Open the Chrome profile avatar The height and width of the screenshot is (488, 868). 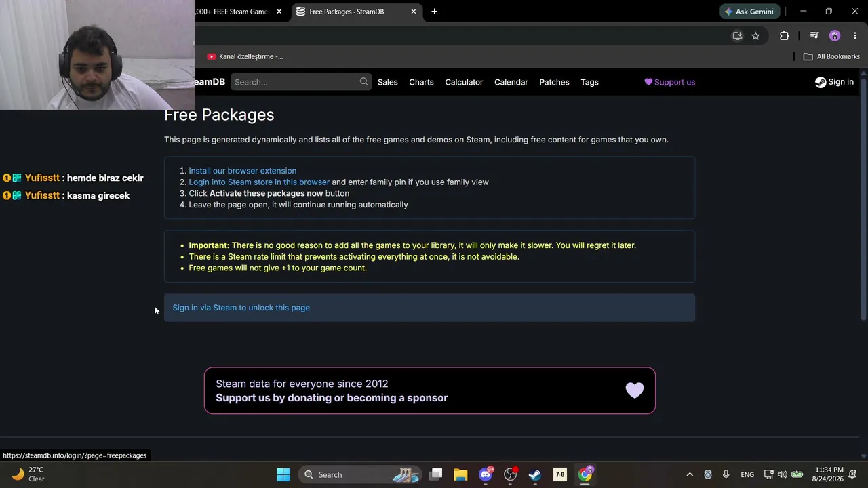(835, 35)
